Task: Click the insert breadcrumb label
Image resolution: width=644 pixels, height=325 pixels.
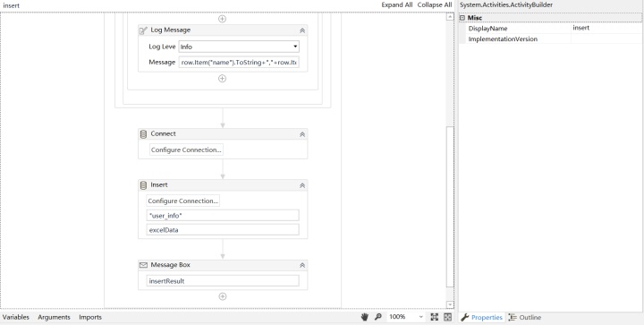Action: [11, 5]
